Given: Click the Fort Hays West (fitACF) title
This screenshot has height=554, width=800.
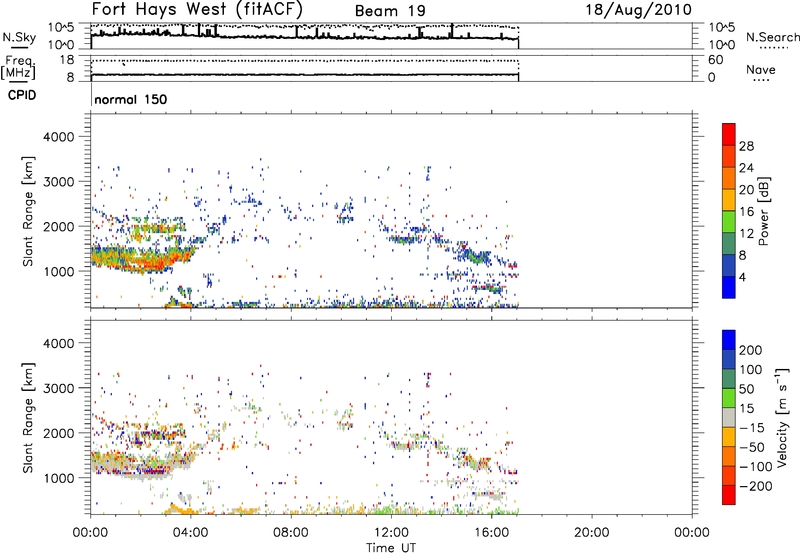Looking at the screenshot, I should [197, 9].
